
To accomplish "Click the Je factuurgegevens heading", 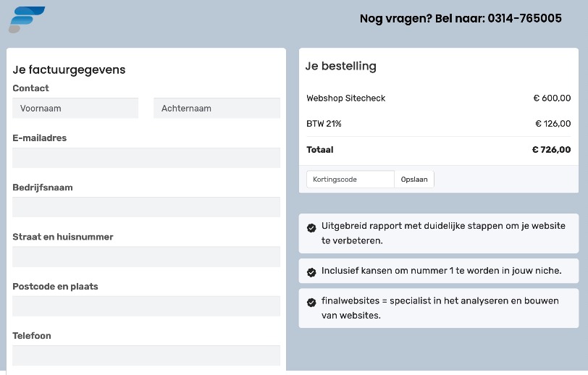I will (69, 69).
